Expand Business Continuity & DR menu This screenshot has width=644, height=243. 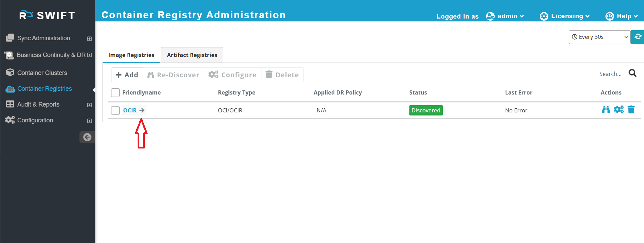coord(89,55)
